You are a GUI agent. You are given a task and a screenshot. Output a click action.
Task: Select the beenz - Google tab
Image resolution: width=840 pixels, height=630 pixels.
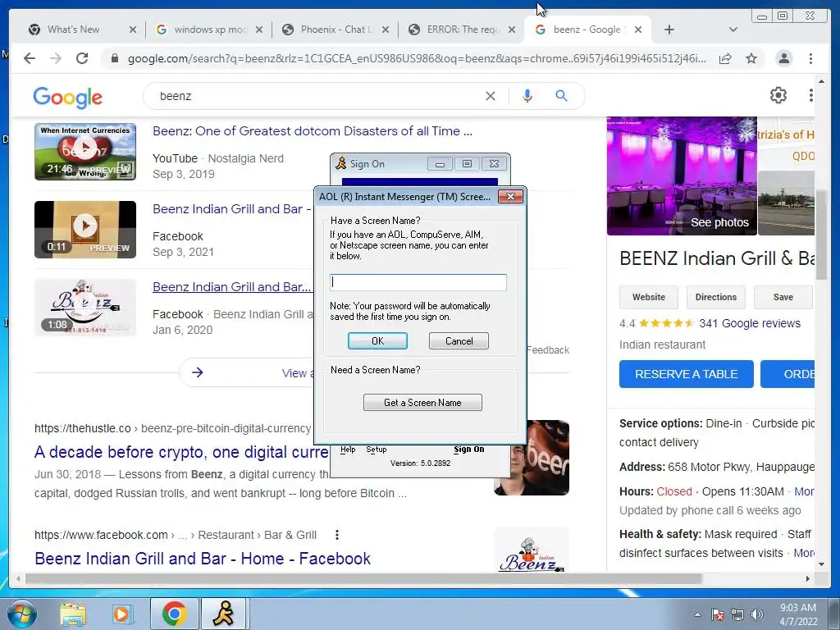pyautogui.click(x=587, y=30)
